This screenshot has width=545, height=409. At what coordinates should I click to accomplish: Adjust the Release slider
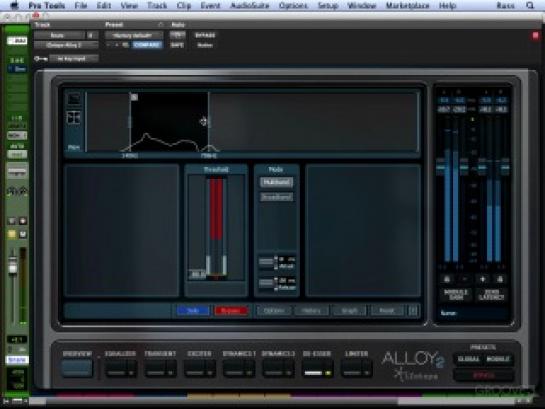click(267, 283)
